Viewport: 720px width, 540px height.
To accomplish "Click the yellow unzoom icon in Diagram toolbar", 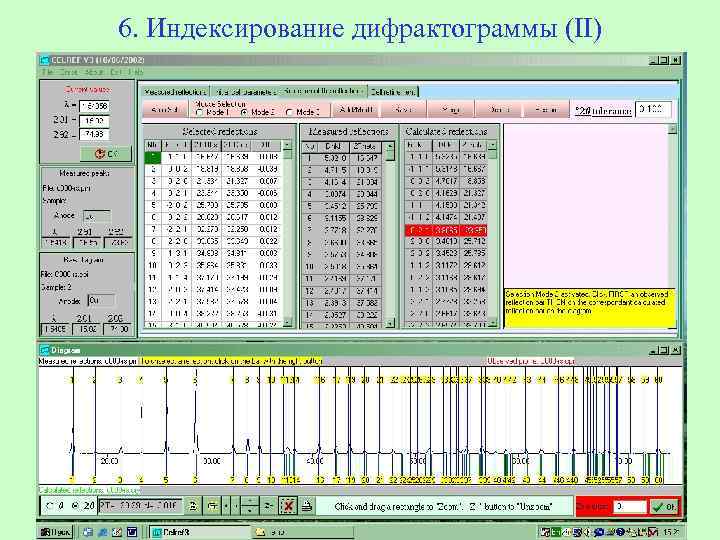I will pos(213,506).
